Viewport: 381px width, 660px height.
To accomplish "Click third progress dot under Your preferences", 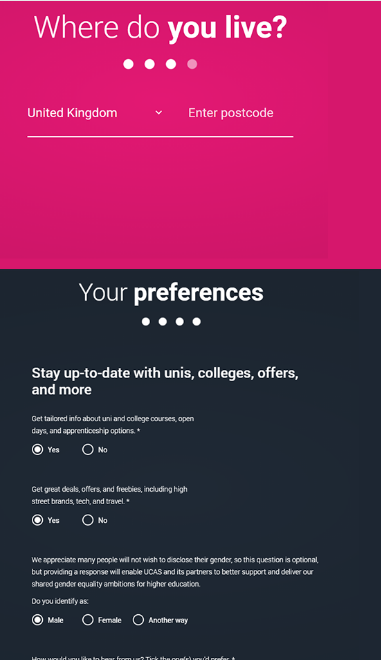I will pos(179,322).
